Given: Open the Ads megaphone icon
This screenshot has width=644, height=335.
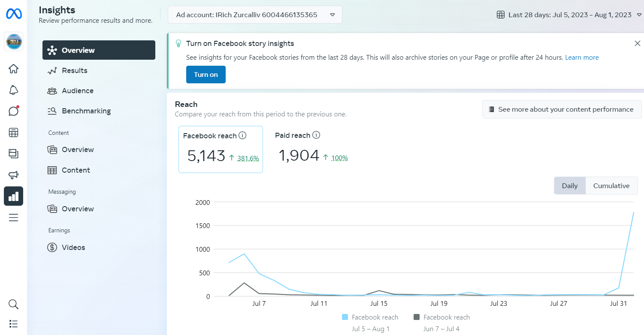Looking at the screenshot, I should click(x=13, y=175).
